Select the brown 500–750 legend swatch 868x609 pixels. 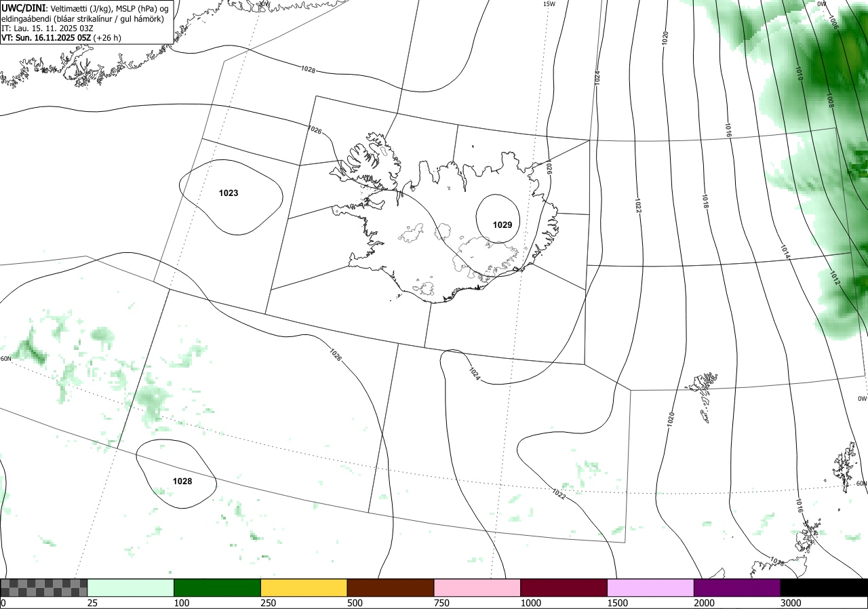tap(391, 587)
